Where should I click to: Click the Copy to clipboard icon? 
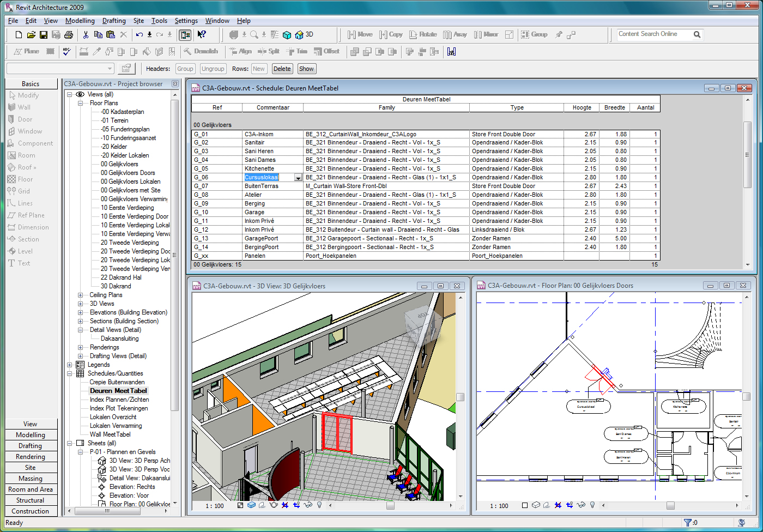click(x=98, y=35)
